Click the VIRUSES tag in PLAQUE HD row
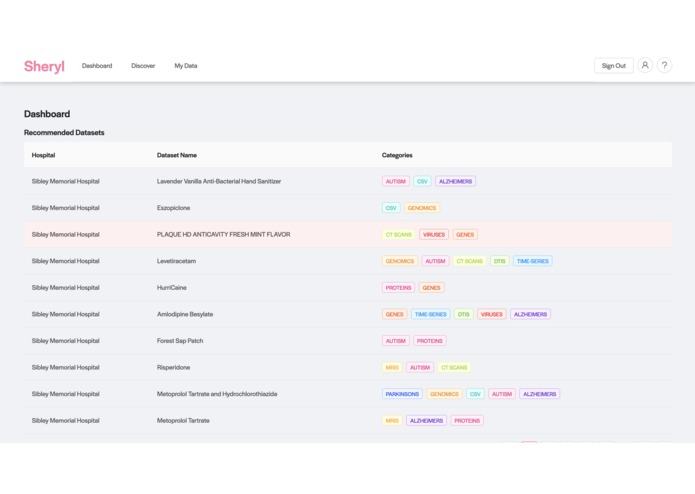This screenshot has height=494, width=695. pyautogui.click(x=433, y=234)
